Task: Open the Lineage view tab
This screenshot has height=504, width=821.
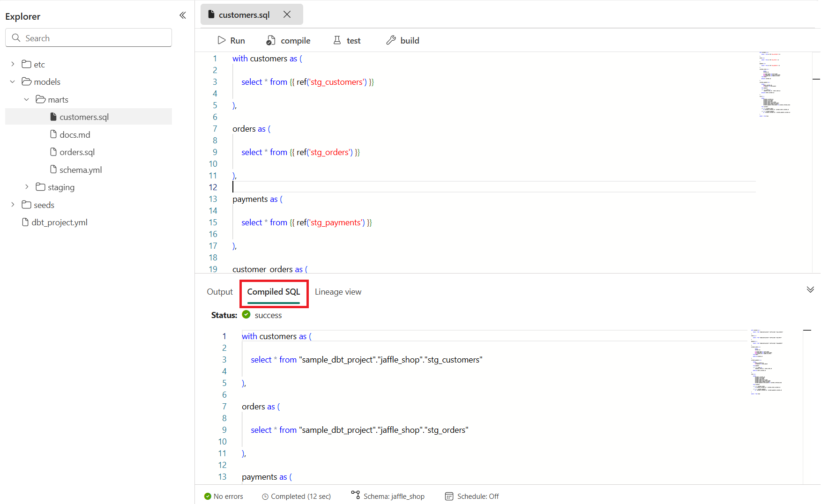Action: [x=338, y=291]
